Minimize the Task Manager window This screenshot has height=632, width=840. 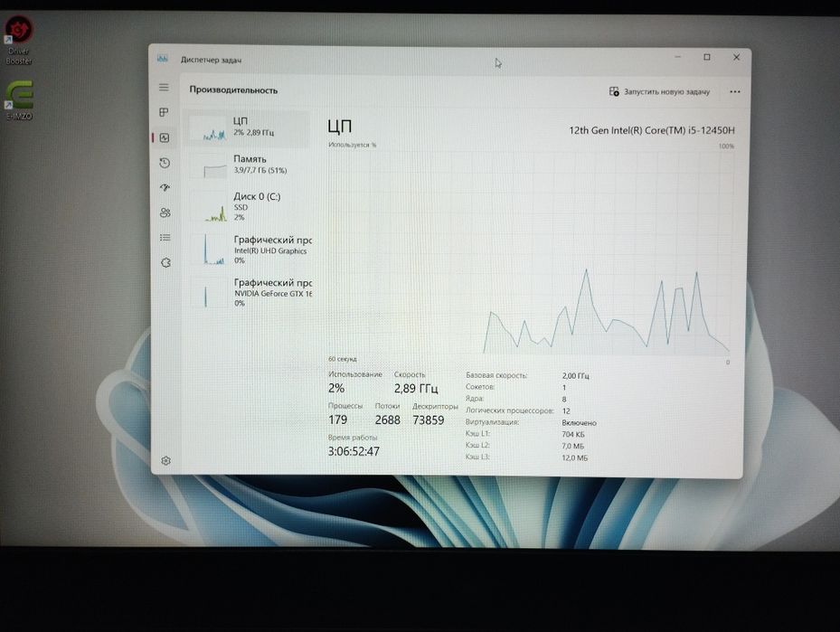(x=678, y=56)
